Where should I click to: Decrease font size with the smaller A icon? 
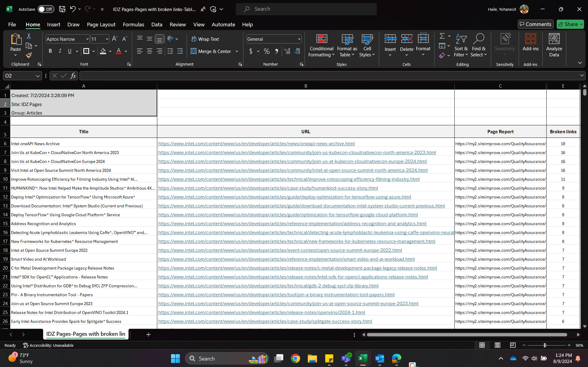tap(124, 39)
